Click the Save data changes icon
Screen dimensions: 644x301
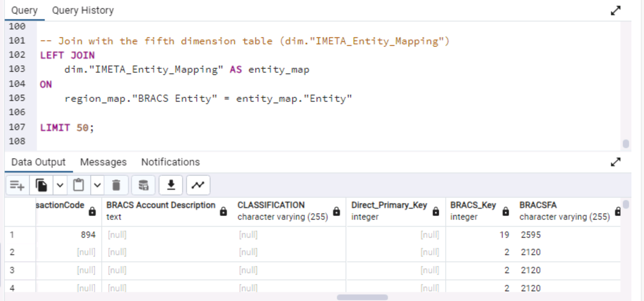click(x=143, y=185)
